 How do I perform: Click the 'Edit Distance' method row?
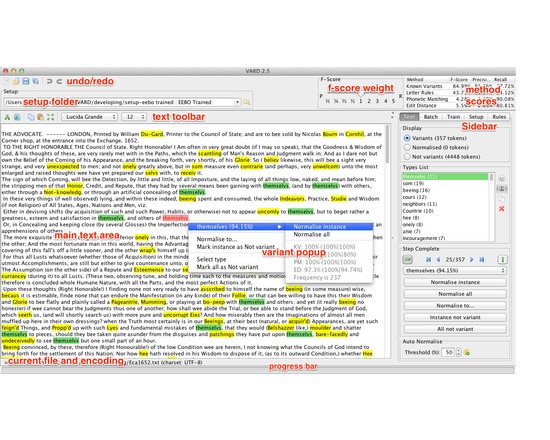[460, 105]
